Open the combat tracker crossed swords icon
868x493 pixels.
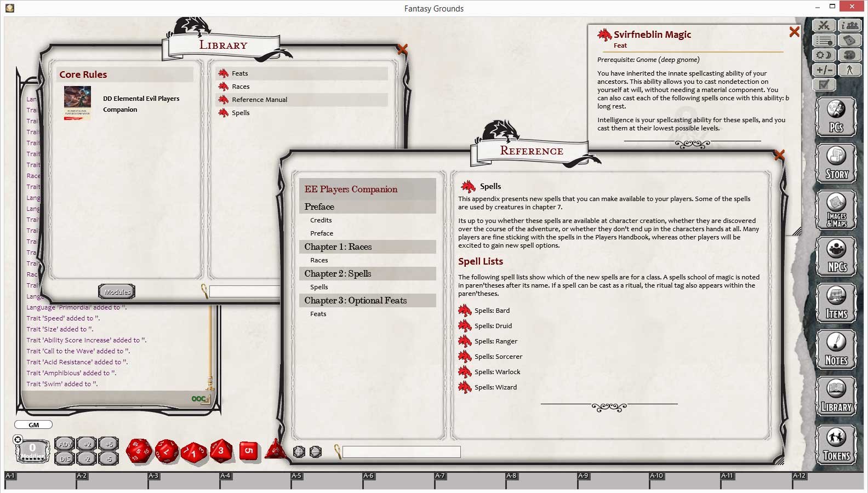[824, 26]
